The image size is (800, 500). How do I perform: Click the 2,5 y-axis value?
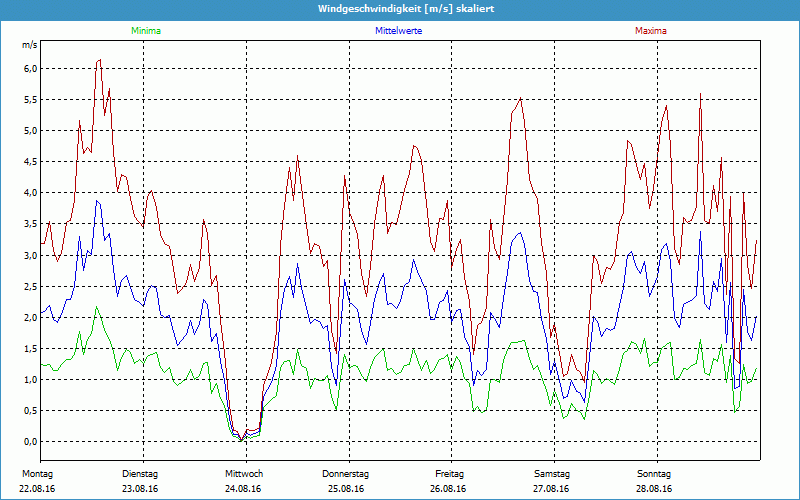31,286
